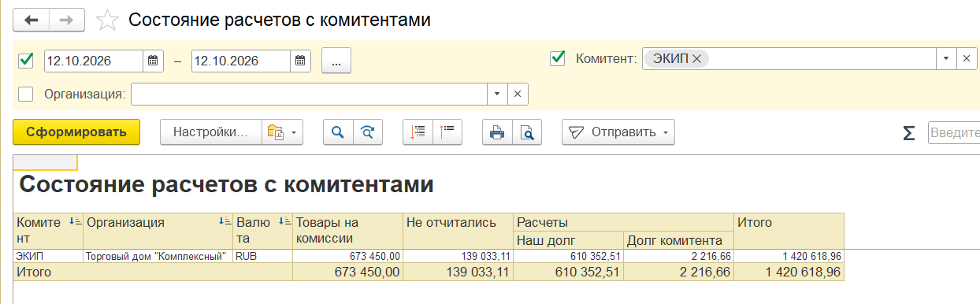Open report variants folder dropdown

coord(282,132)
